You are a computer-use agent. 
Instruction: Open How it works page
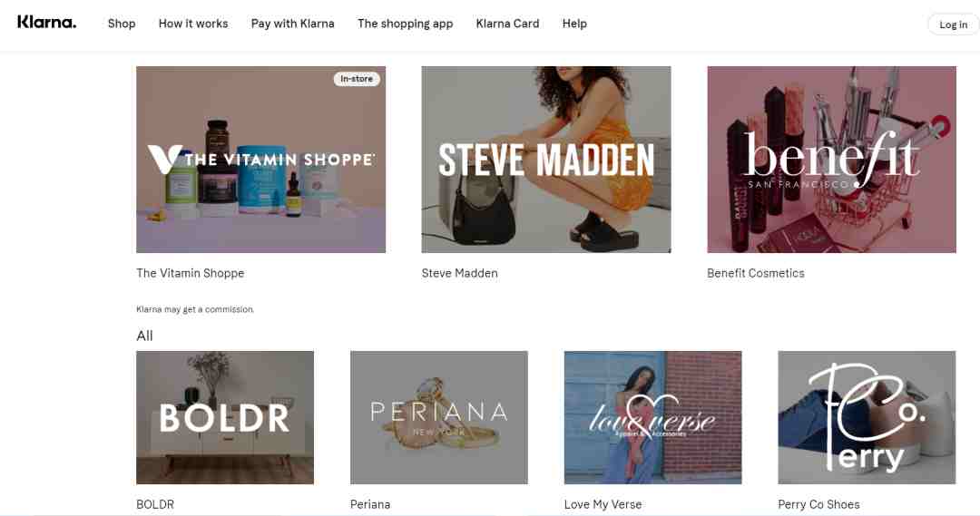[193, 24]
